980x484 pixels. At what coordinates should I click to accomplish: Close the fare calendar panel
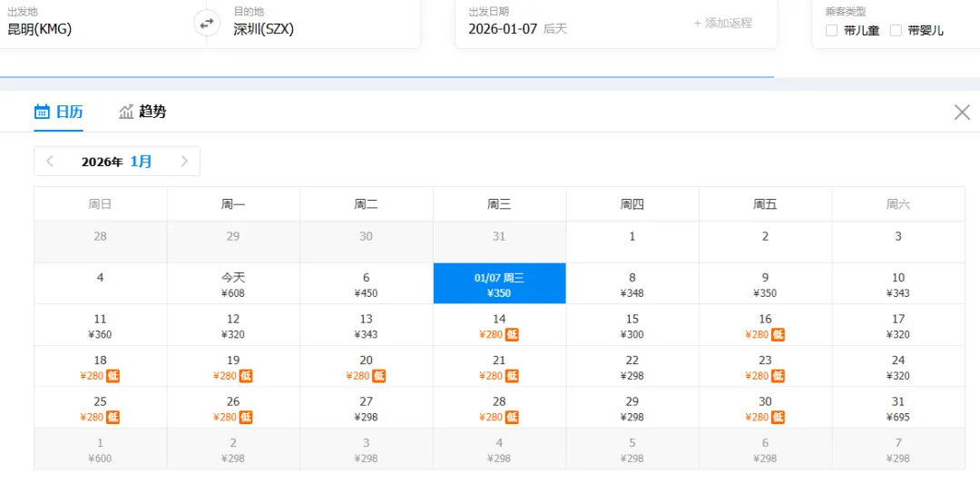pyautogui.click(x=962, y=112)
